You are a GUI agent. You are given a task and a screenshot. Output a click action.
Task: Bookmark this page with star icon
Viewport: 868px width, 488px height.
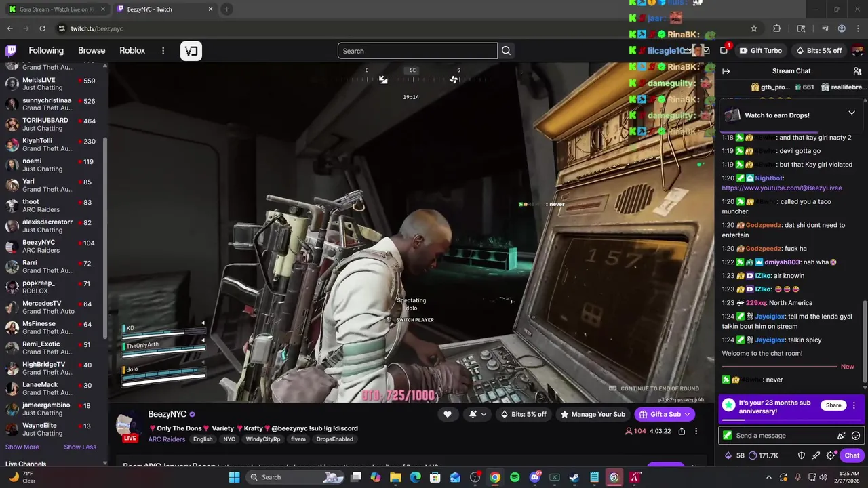pos(753,28)
